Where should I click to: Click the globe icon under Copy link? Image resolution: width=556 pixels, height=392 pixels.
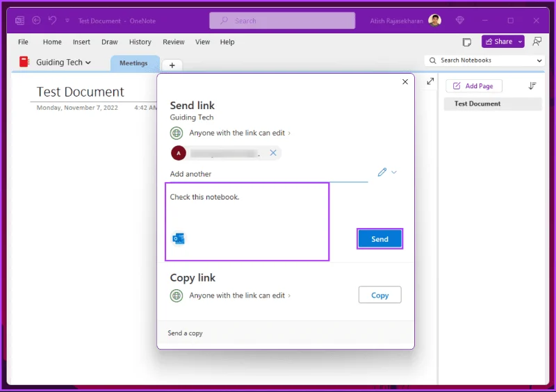tap(177, 295)
